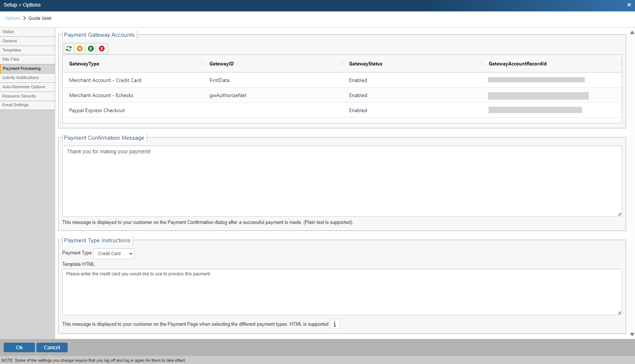Open the Payment Type dropdown
The width and height of the screenshot is (635, 364).
pos(114,254)
